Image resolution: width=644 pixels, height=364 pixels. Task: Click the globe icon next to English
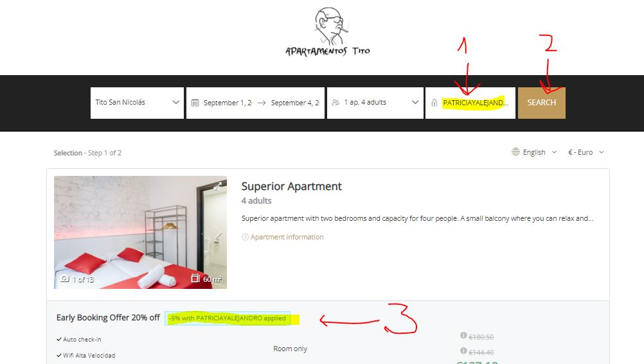(x=515, y=152)
